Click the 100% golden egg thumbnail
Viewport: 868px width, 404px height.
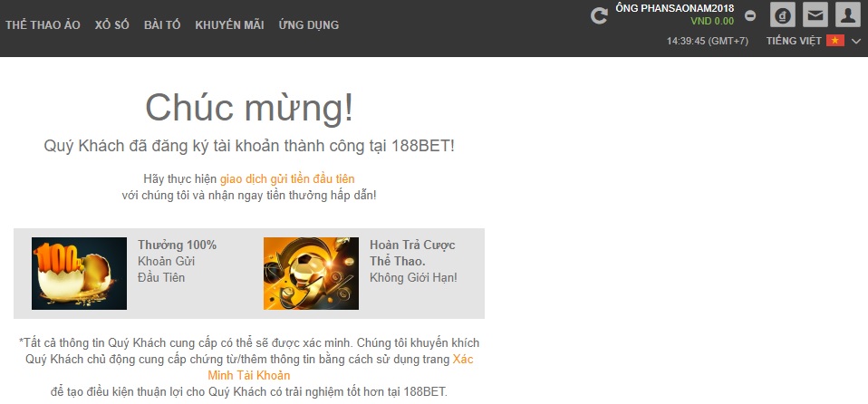point(79,274)
